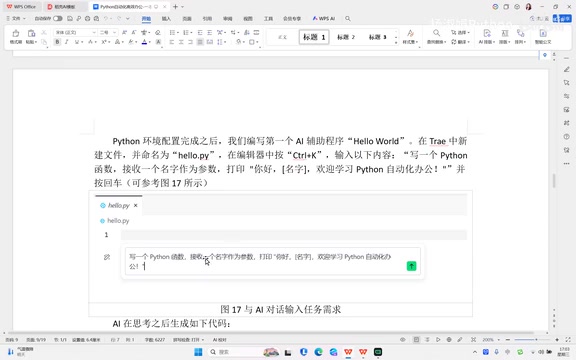The height and width of the screenshot is (360, 576).
Task: Justify the paragraph text
Action: 200,42
